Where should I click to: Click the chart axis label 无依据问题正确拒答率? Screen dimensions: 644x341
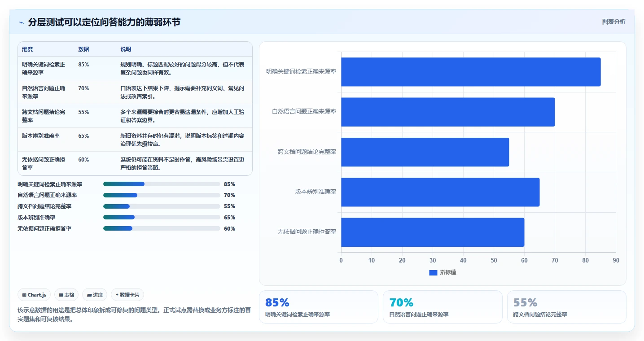pos(307,232)
